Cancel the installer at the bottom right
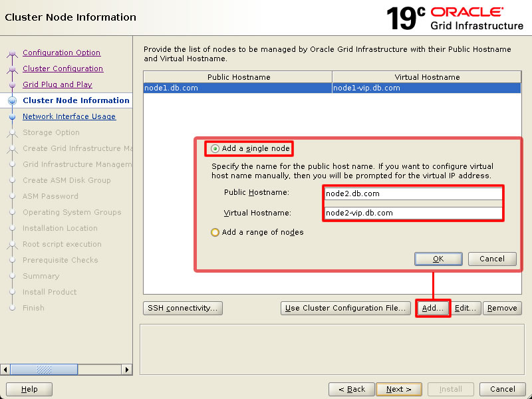This screenshot has height=399, width=532. (503, 389)
